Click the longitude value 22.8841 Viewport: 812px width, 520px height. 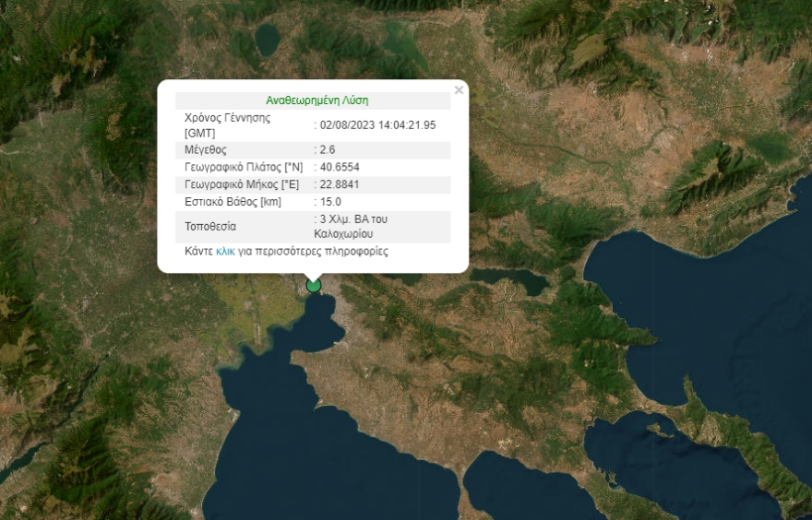coord(339,184)
